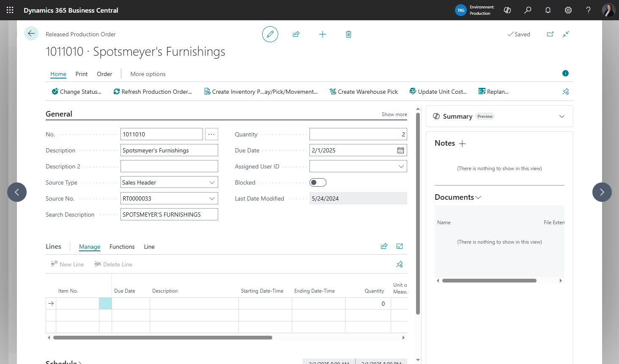Open the app launcher waffle menu
The image size is (619, 364).
coord(10,10)
